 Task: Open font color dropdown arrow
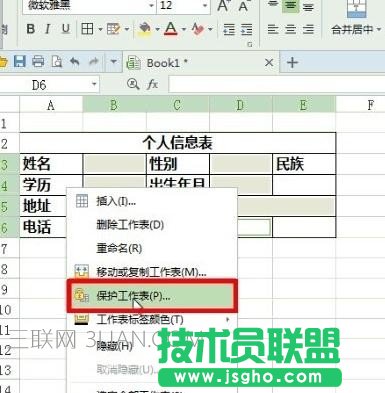[x=184, y=30]
